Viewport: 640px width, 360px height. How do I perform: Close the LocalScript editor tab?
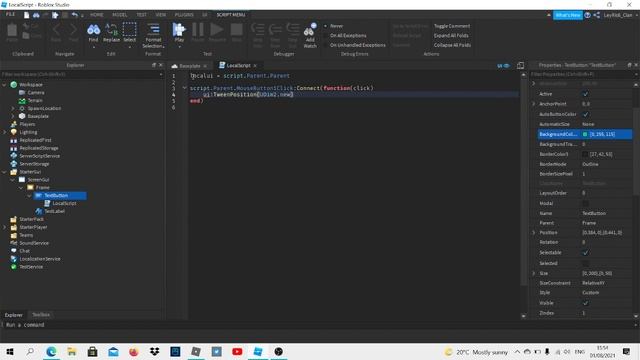click(255, 66)
